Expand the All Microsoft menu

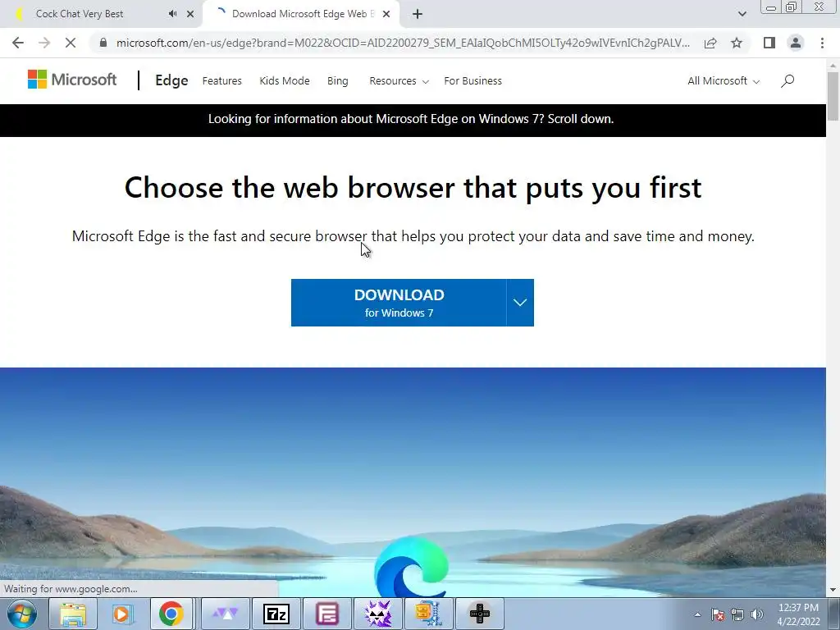point(724,81)
